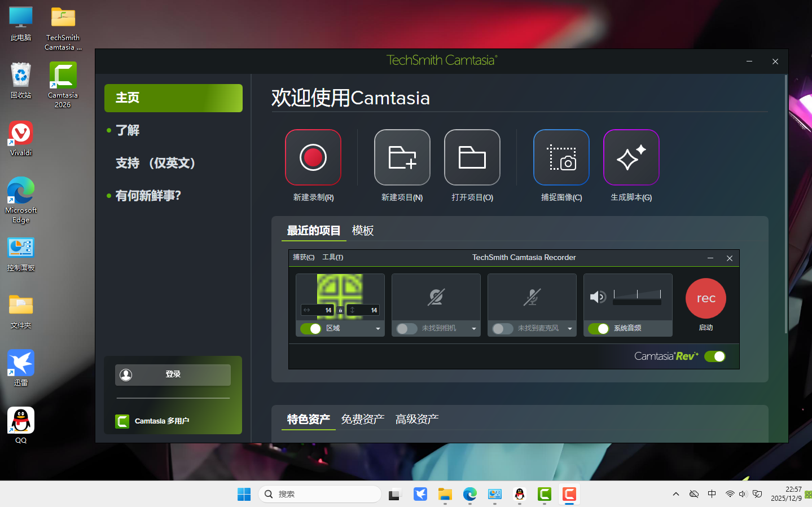The width and height of the screenshot is (812, 507).
Task: Select the QQ desktop shortcut
Action: click(x=21, y=426)
